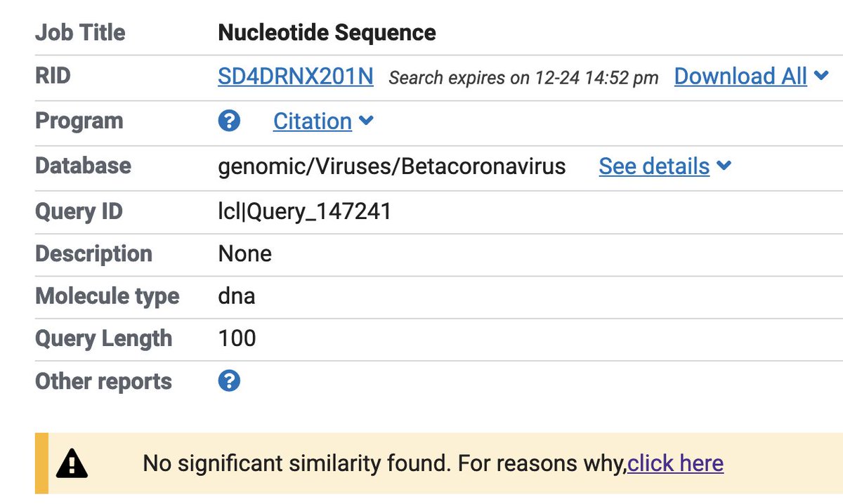Expand the See details chevron
This screenshot has height=504, width=843.
(x=724, y=166)
